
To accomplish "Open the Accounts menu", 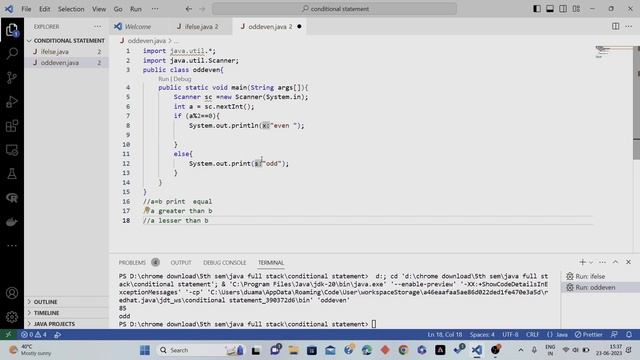I will point(12,293).
